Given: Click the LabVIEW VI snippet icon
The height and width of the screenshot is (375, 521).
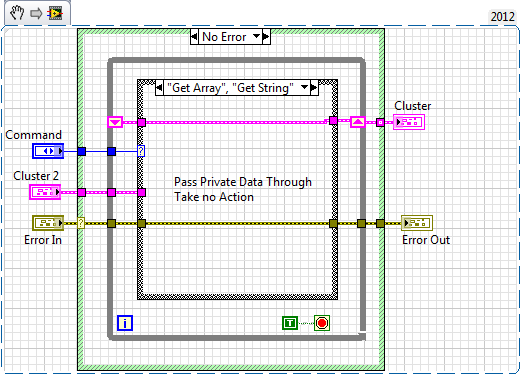Looking at the screenshot, I should [55, 13].
